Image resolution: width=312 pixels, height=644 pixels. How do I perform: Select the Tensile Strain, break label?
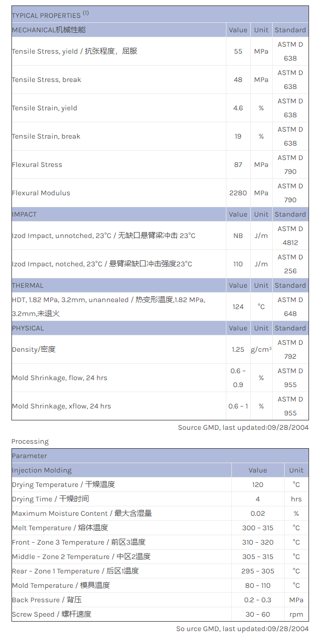point(46,136)
